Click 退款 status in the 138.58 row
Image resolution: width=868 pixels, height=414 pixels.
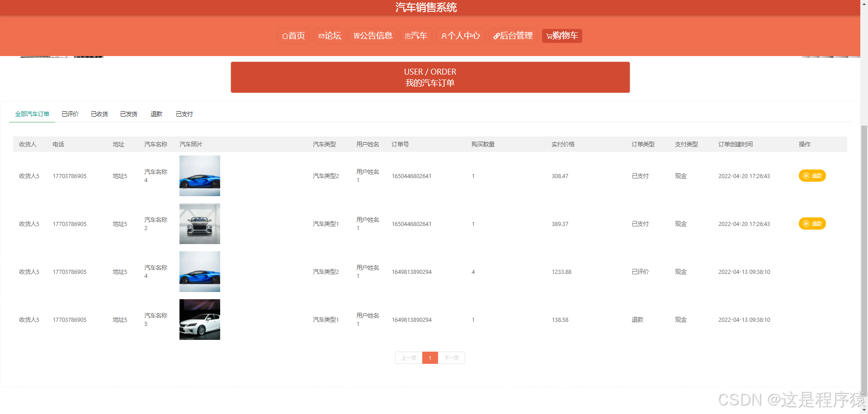coord(637,320)
